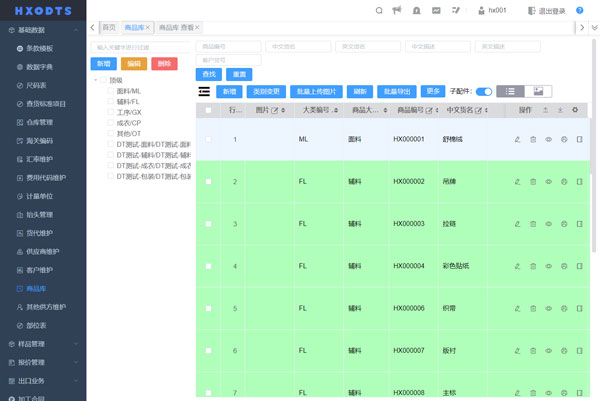
Task: Click the list menu icon beside 新增
Action: (x=204, y=91)
